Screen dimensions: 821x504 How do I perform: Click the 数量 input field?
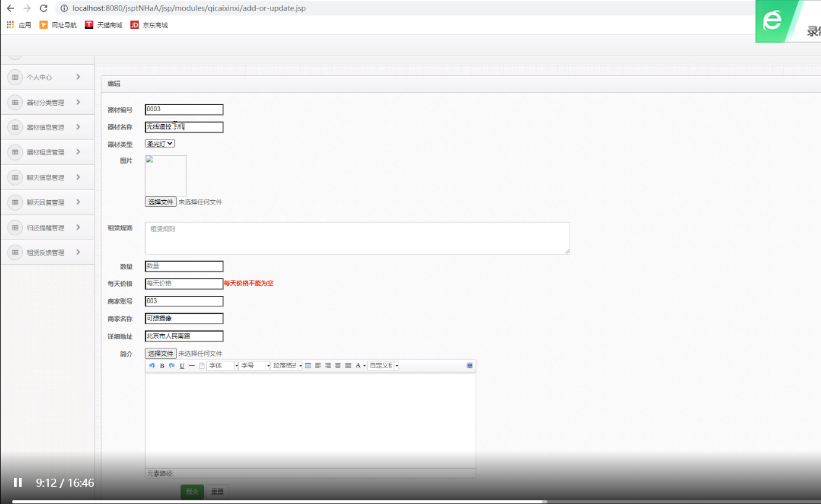tap(184, 266)
